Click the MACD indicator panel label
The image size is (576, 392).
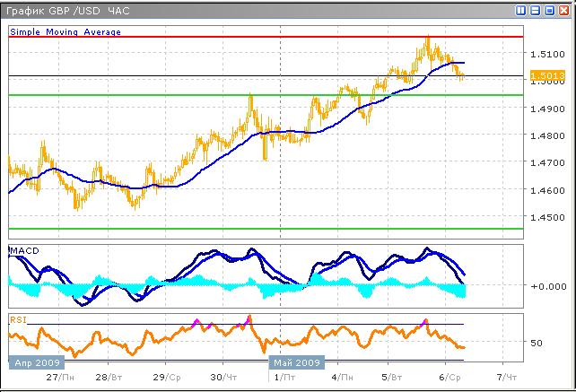[23, 248]
